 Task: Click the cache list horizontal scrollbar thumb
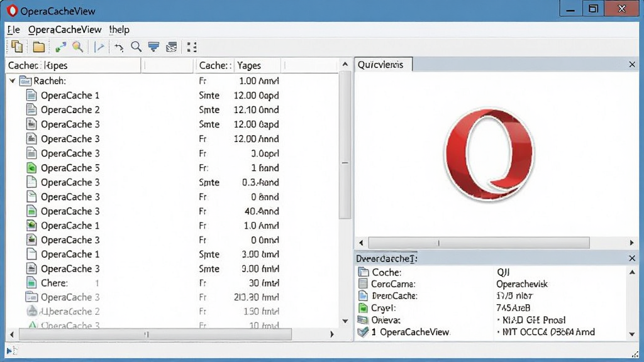click(155, 334)
